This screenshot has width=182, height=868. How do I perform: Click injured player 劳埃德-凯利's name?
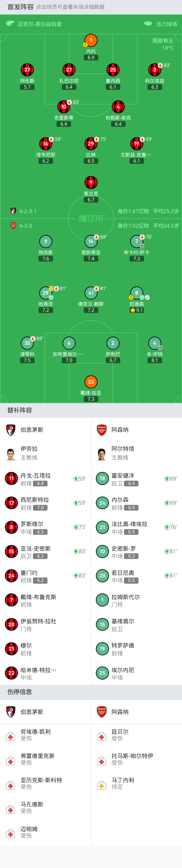pyautogui.click(x=36, y=732)
